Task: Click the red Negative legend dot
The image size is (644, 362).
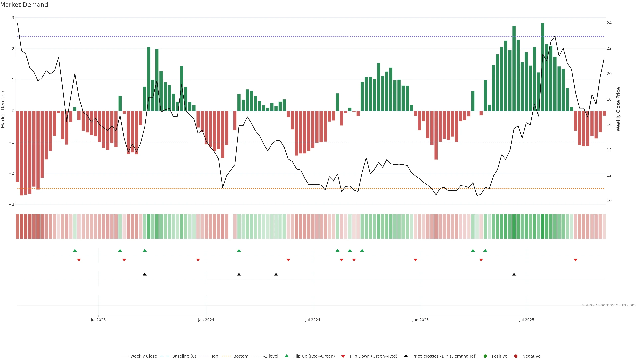Action: point(516,356)
